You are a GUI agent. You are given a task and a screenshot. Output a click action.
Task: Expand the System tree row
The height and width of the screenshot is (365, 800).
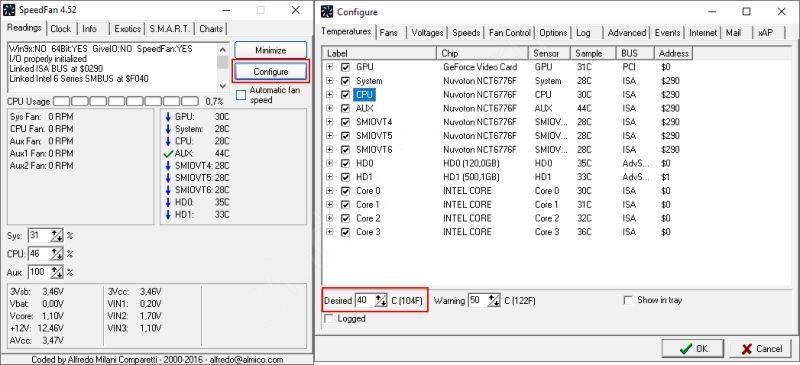330,81
